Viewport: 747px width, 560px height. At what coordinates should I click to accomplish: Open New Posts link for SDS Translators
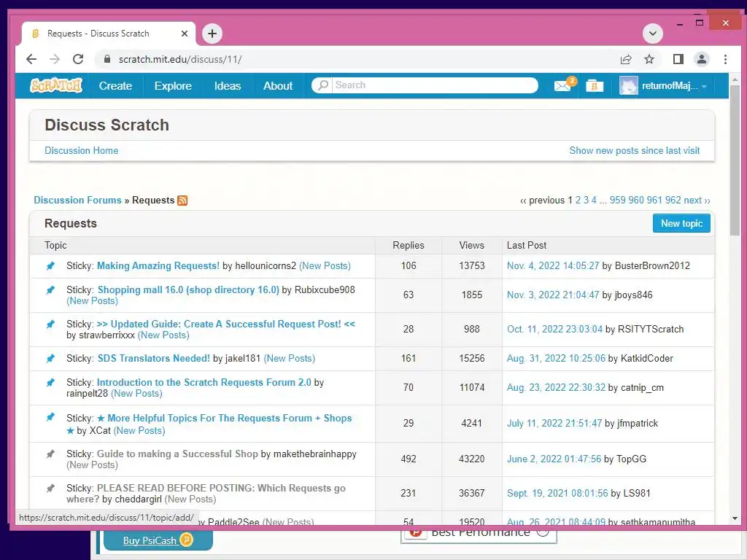[x=289, y=358]
